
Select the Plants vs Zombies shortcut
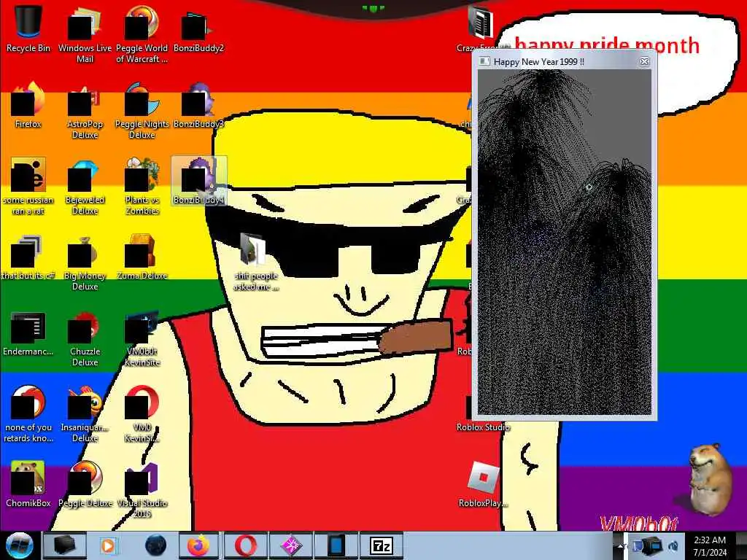(x=142, y=187)
